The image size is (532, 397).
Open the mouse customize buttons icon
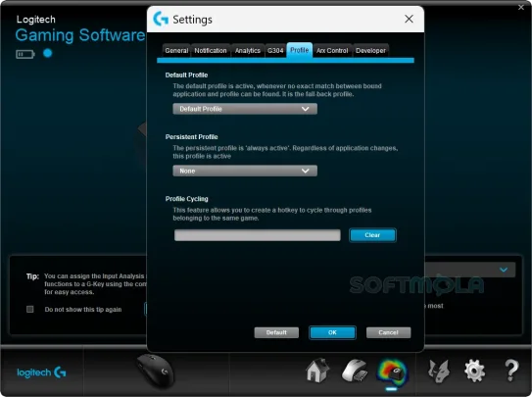coord(355,371)
